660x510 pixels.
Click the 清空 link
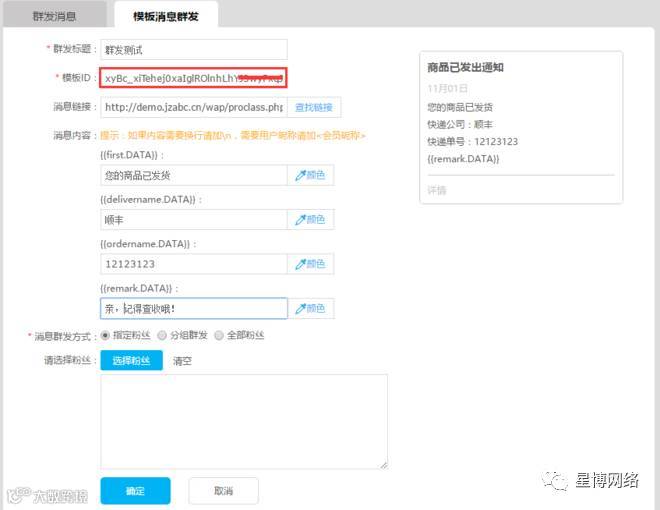(182, 361)
